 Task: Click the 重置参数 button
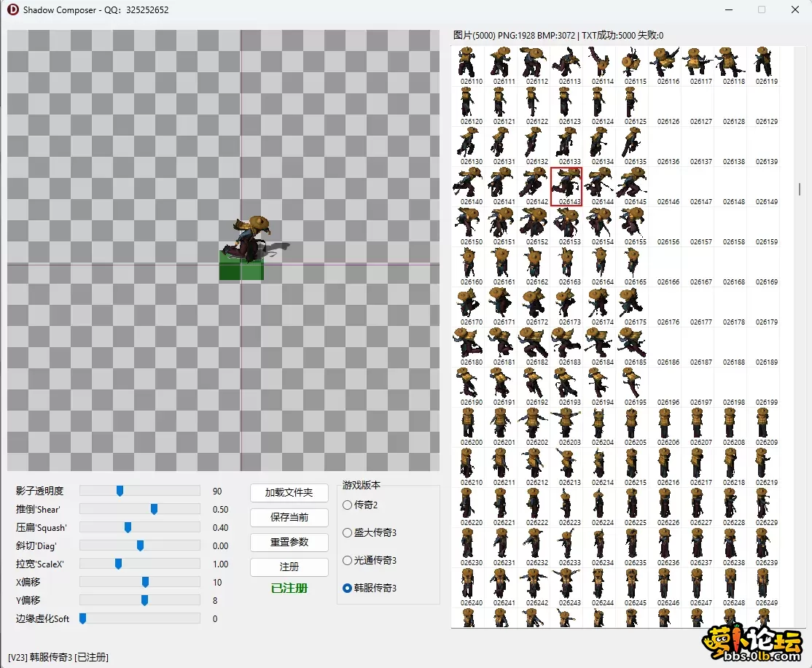click(x=289, y=542)
